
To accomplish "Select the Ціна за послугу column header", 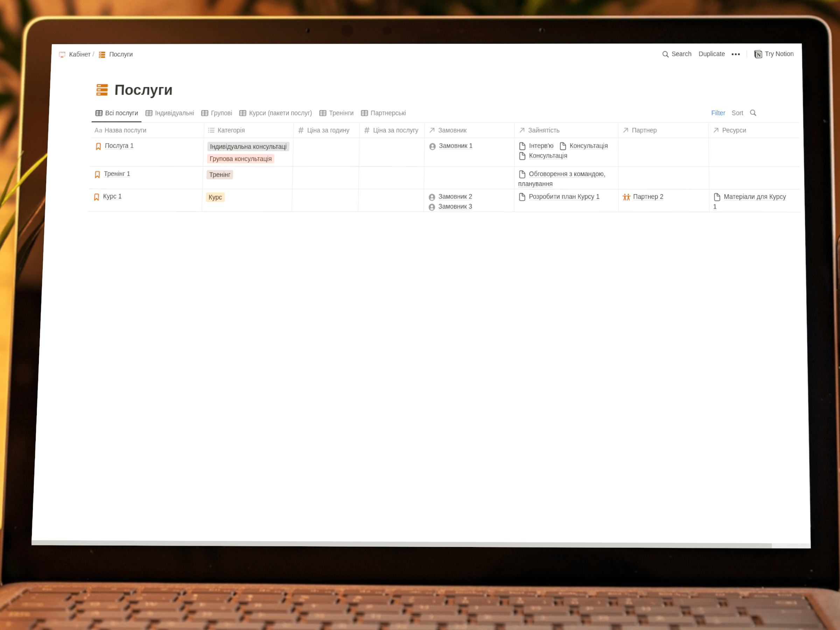I will 392,130.
